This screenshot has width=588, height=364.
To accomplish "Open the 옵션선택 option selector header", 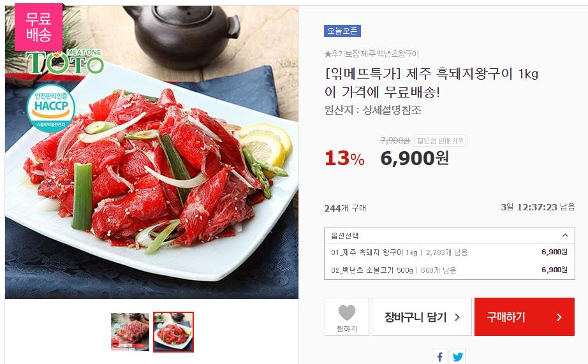I will [x=449, y=235].
